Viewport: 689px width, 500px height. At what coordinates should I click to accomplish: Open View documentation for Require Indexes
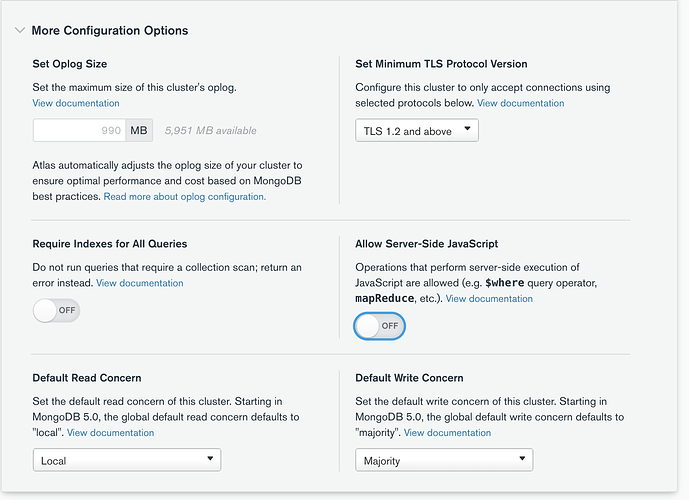(140, 283)
